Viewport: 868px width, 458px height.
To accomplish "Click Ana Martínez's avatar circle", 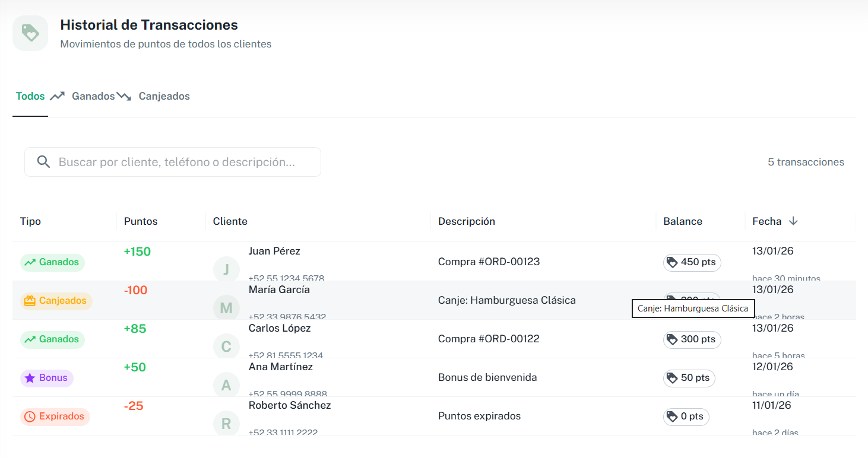I will pos(226,384).
